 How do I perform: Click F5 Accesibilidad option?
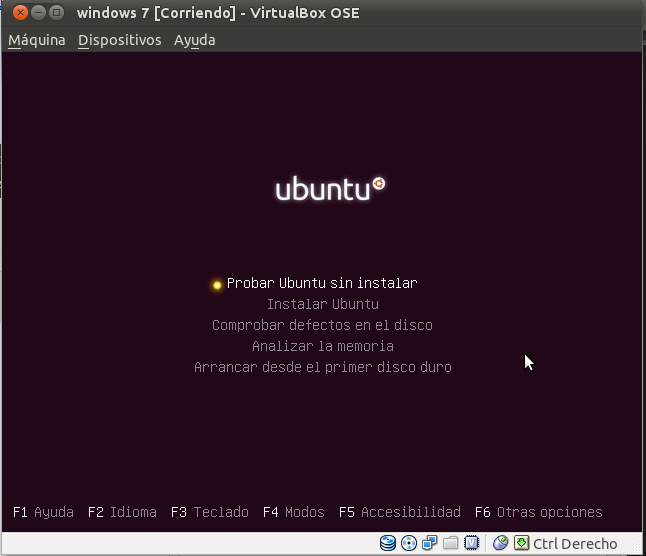click(x=400, y=512)
